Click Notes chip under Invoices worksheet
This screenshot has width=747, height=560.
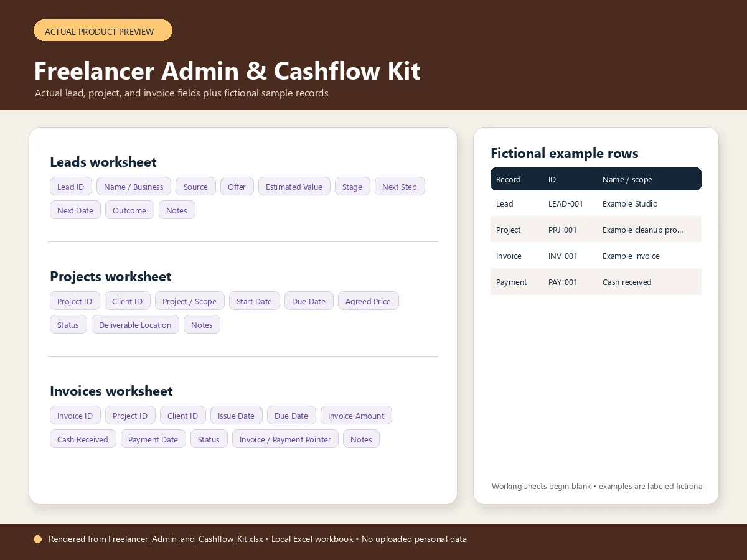[x=361, y=439]
